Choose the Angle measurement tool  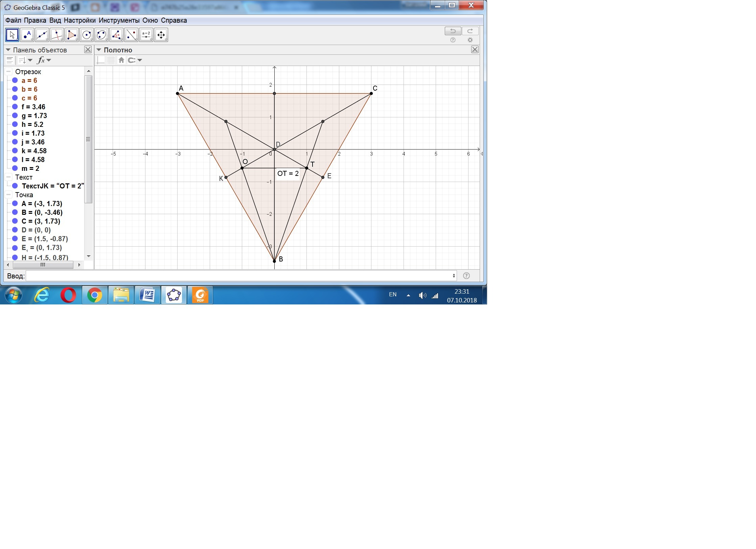tap(116, 35)
